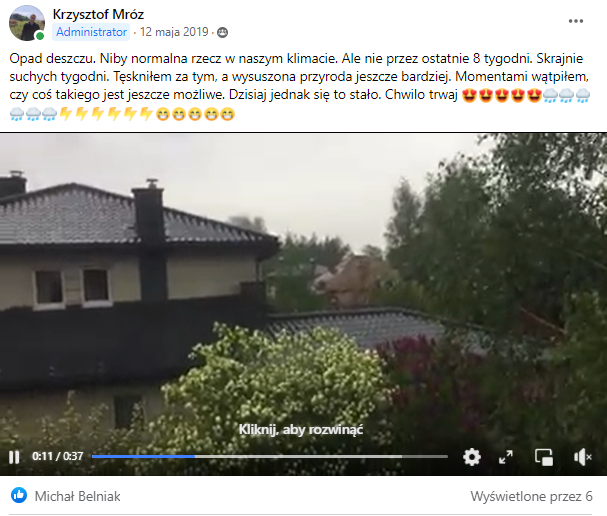Seek on the video progress bar

coord(269,457)
